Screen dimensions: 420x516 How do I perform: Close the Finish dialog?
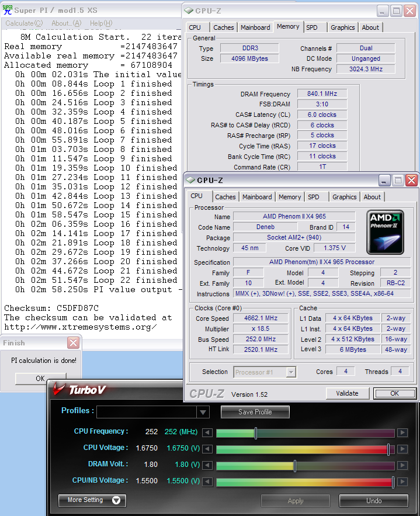click(x=73, y=342)
